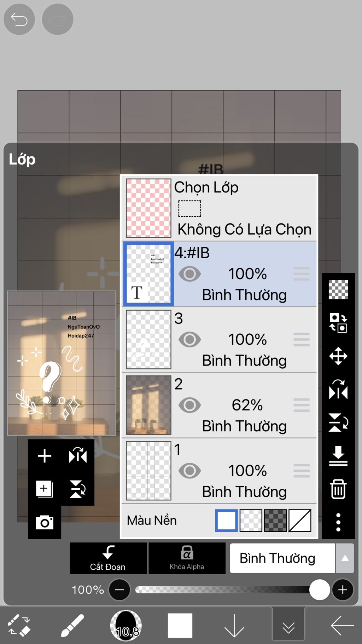Hide layer 2 using its eye icon

click(x=189, y=405)
